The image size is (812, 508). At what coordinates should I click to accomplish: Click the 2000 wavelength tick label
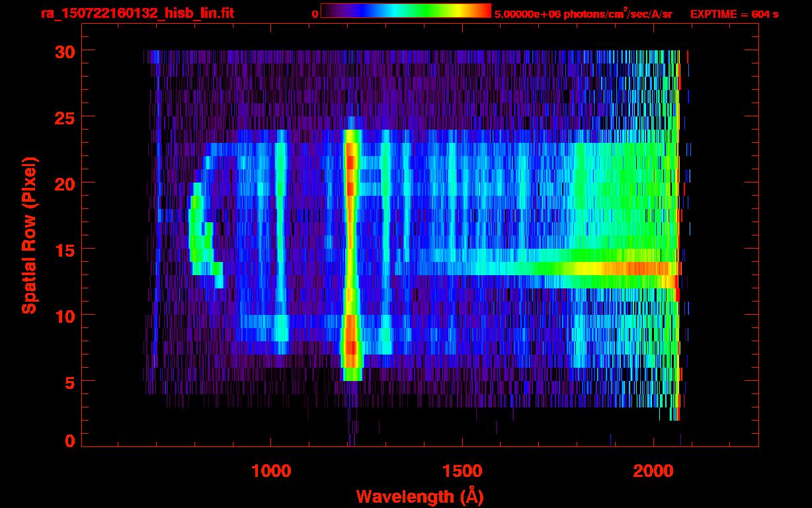[653, 471]
